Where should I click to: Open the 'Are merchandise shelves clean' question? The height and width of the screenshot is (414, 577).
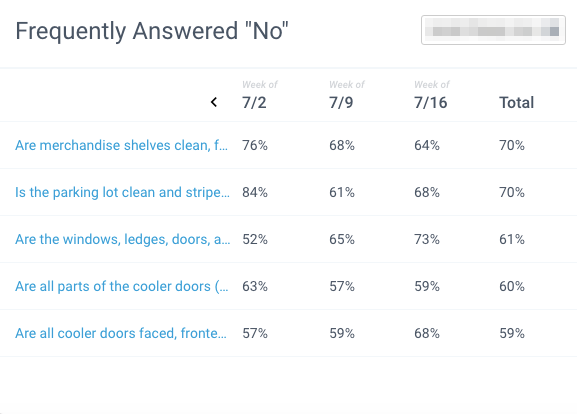[121, 145]
